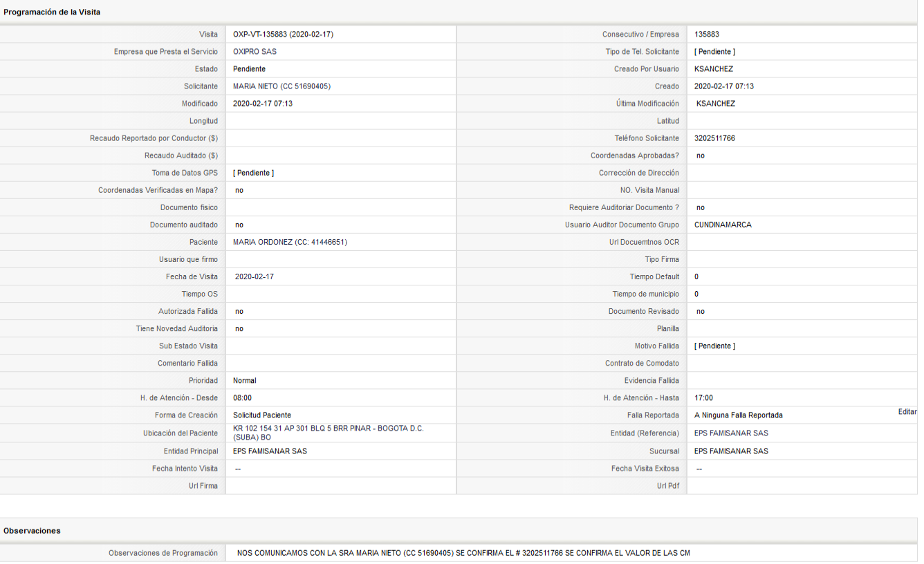Click the Fecha Visita Exitosa label
924x564 pixels.
[645, 469]
